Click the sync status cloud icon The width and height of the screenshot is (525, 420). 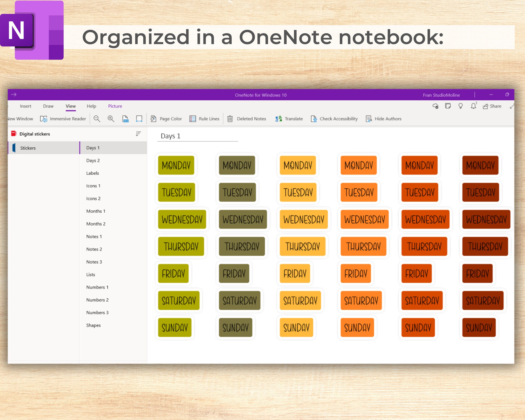click(435, 106)
